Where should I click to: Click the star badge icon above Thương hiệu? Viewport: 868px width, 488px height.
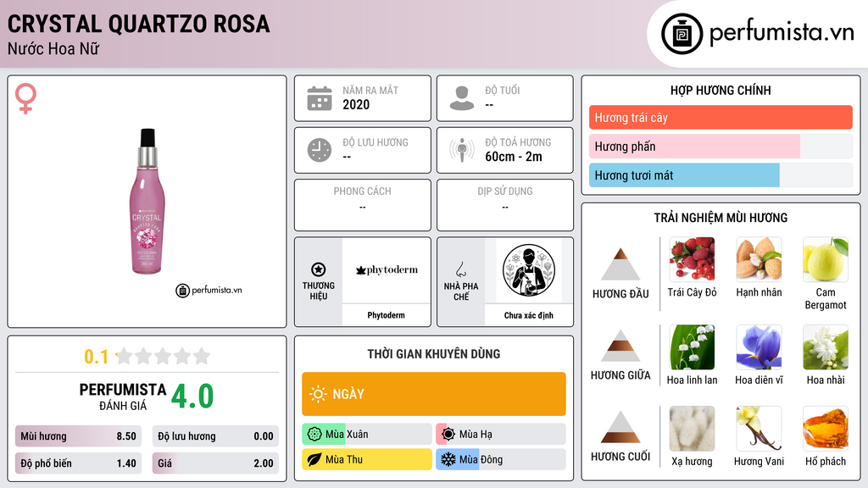tap(319, 269)
